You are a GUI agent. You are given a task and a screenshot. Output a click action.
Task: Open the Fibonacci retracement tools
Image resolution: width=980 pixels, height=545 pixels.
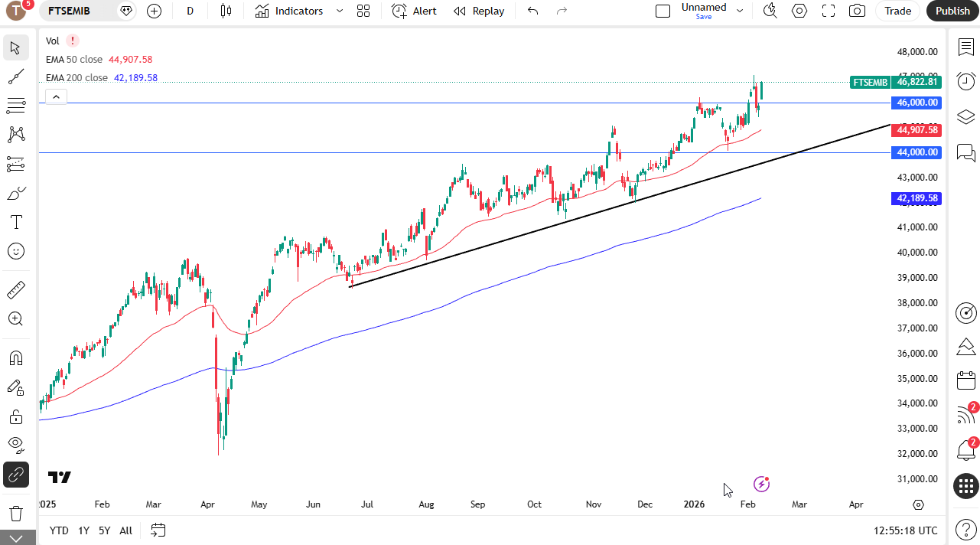click(x=15, y=106)
